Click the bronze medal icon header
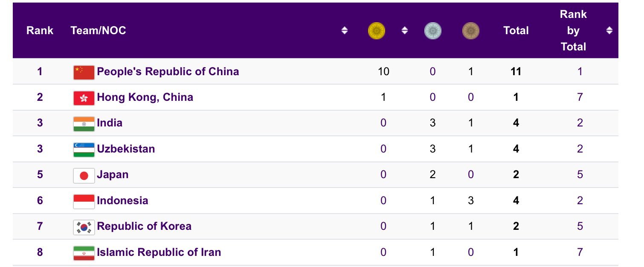The height and width of the screenshot is (267, 644). 470,31
